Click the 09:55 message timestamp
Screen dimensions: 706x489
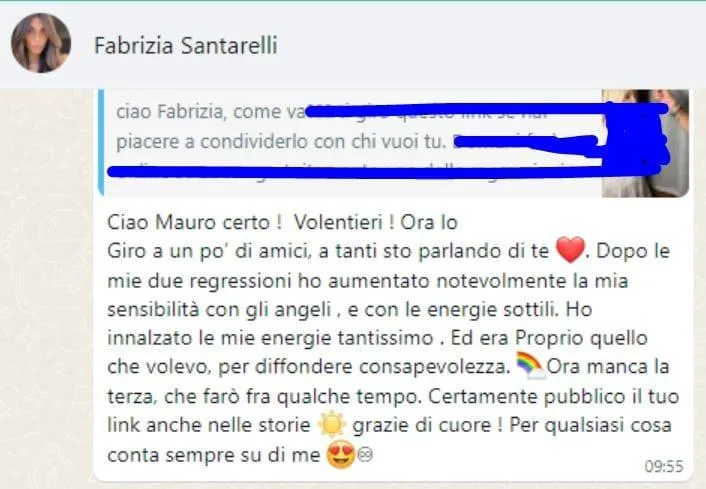664,466
